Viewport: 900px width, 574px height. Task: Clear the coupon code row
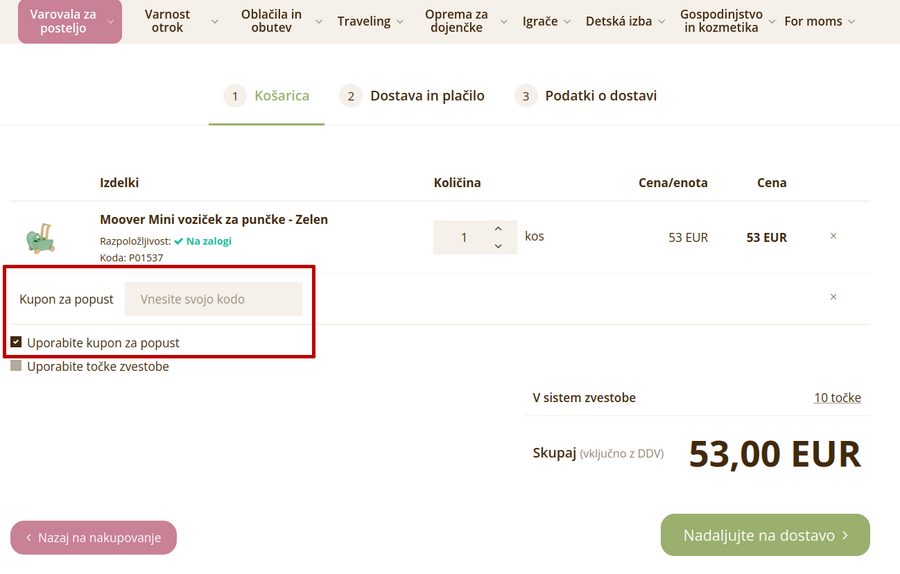coord(833,297)
